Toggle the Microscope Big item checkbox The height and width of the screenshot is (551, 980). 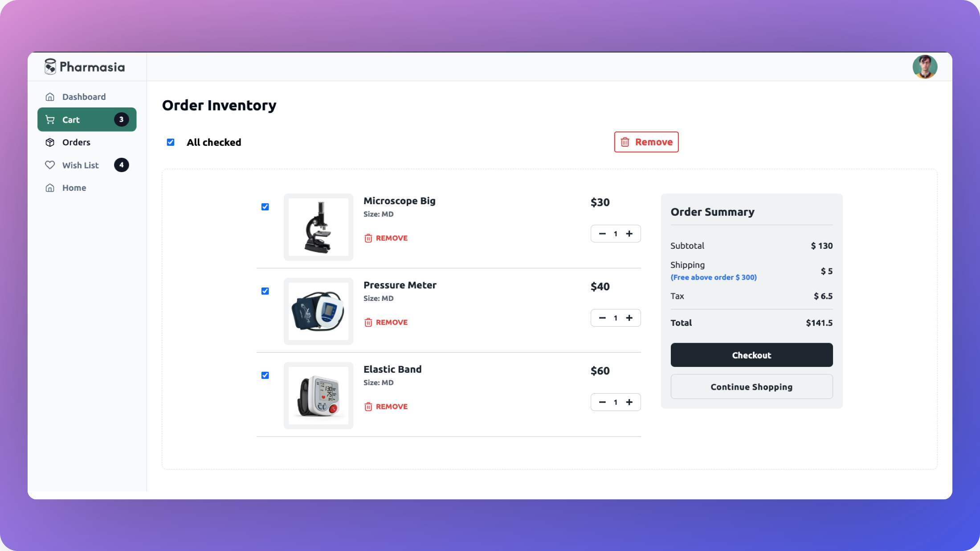click(x=265, y=207)
